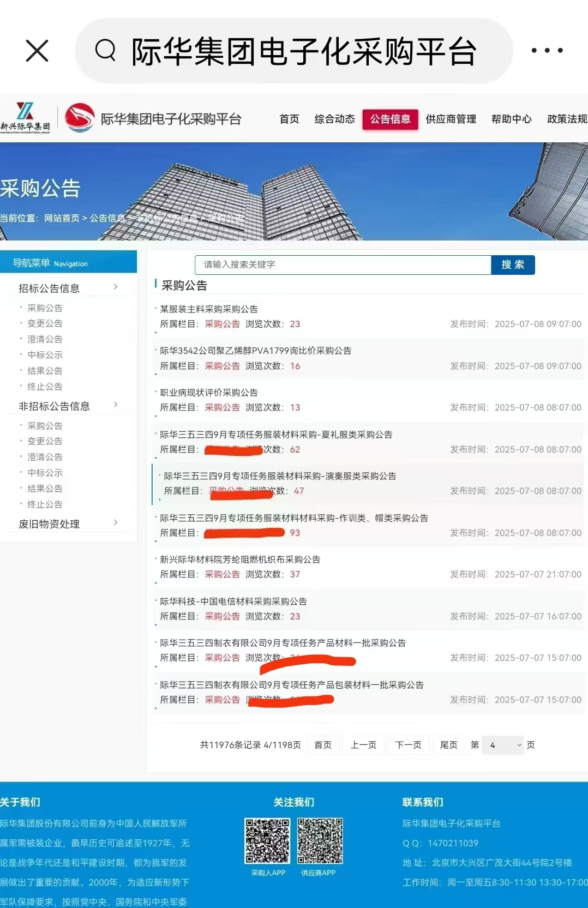Open 变更公告 under 非招标公告信息
This screenshot has width=588, height=908.
coord(45,441)
